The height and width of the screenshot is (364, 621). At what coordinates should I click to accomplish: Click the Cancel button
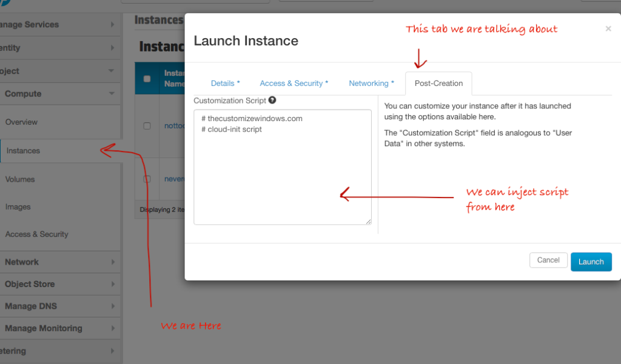(x=548, y=260)
